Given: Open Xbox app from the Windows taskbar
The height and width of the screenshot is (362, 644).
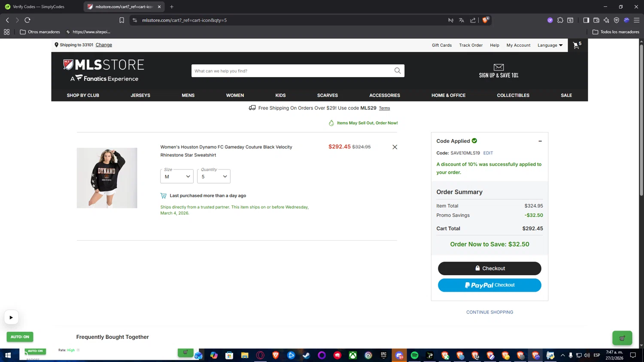Looking at the screenshot, I should click(x=352, y=355).
